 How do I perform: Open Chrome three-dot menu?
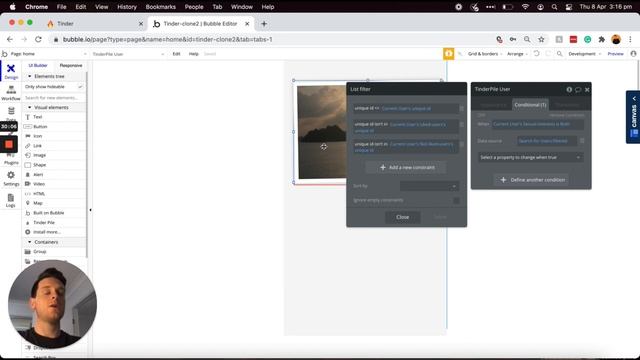coord(630,39)
